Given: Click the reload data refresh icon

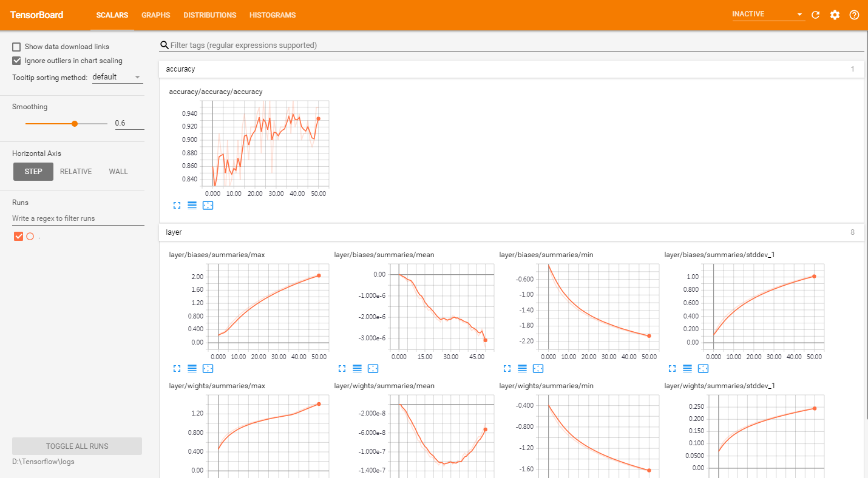Looking at the screenshot, I should pyautogui.click(x=815, y=15).
